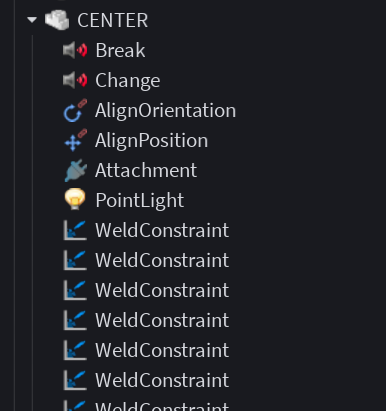Select the fourth WeldConstraint label
Image resolution: width=386 pixels, height=411 pixels.
(x=162, y=320)
